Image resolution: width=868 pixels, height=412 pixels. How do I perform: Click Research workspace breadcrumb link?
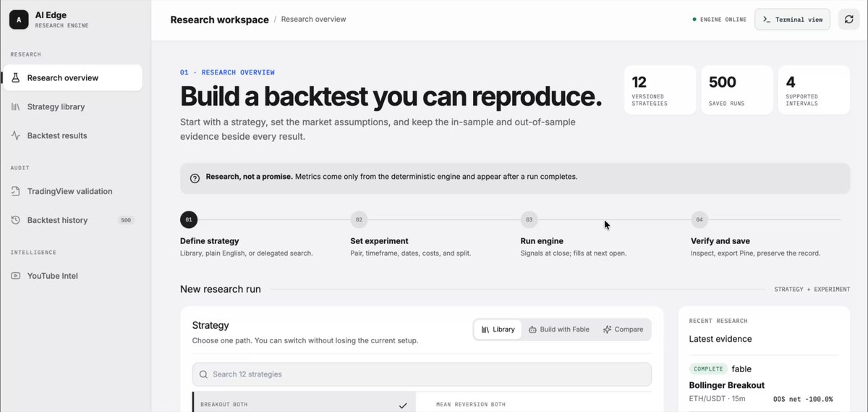point(219,20)
